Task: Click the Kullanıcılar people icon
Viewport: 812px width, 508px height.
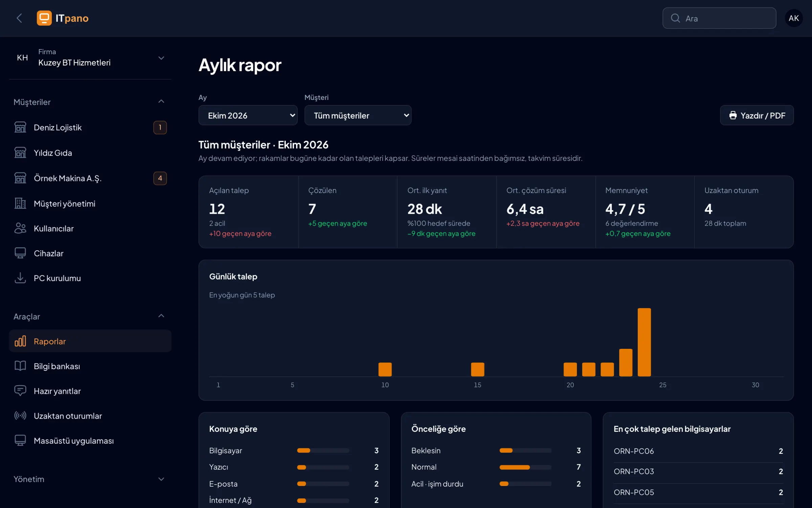Action: pos(20,229)
